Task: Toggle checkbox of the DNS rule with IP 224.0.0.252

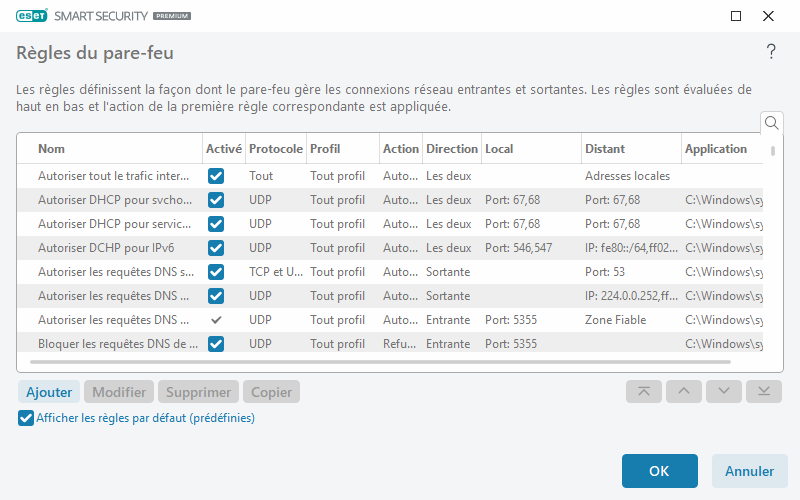Action: (x=216, y=296)
